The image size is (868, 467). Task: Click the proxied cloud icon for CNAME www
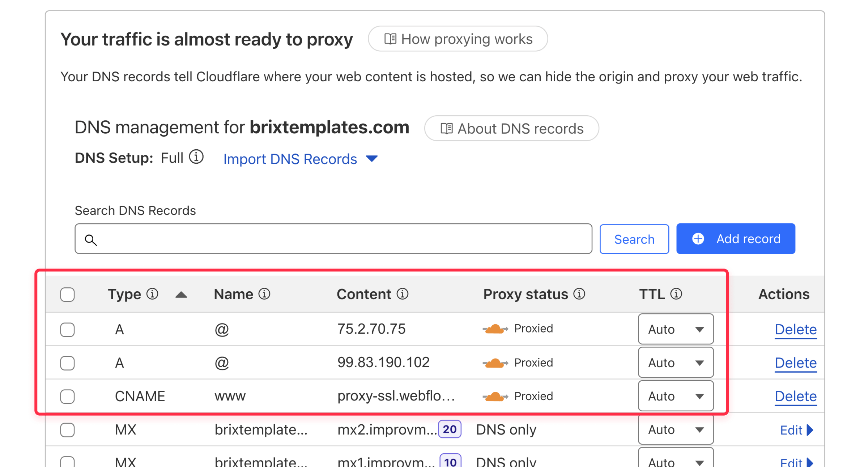pyautogui.click(x=495, y=397)
